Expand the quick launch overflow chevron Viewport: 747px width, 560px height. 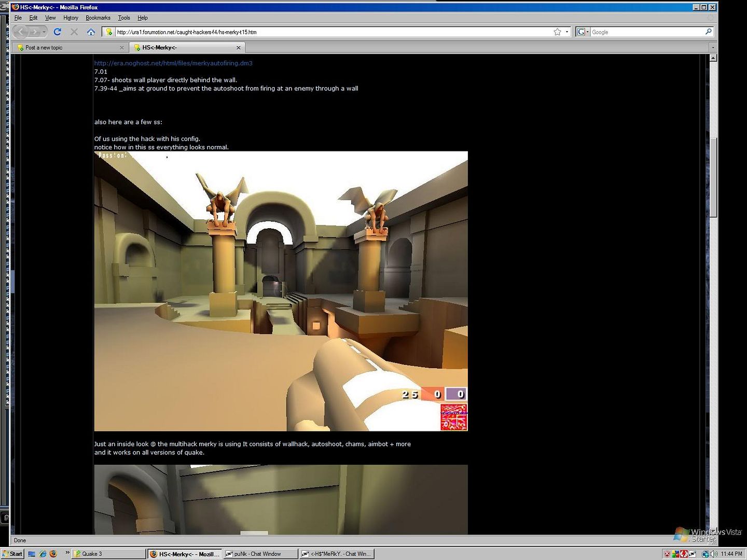(67, 553)
